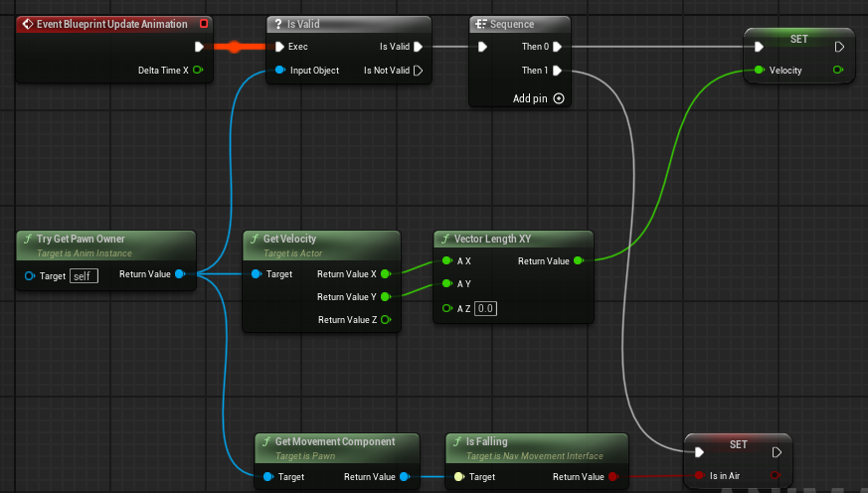The image size is (868, 493).
Task: Click the Is Falling Return Value pin
Action: 612,476
